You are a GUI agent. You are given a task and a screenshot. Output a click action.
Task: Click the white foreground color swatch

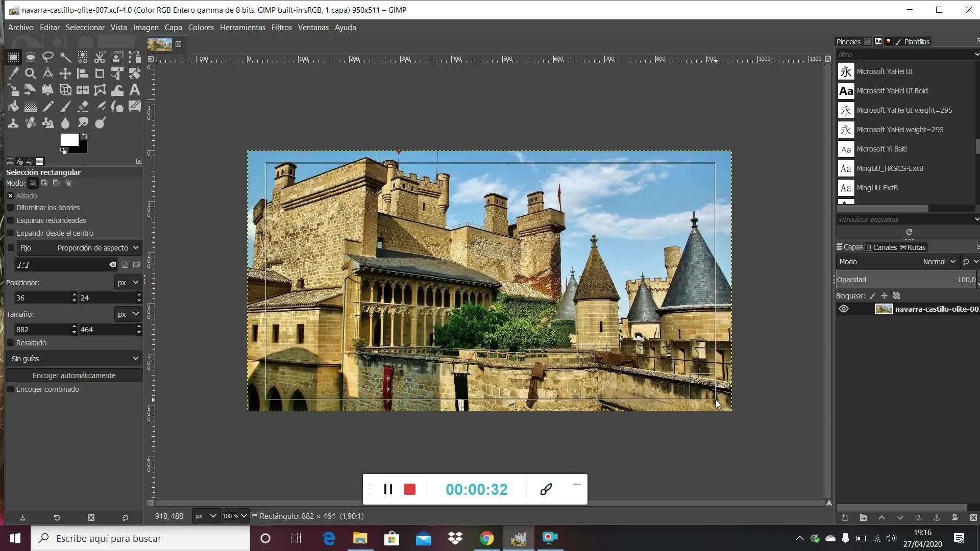[x=69, y=139]
